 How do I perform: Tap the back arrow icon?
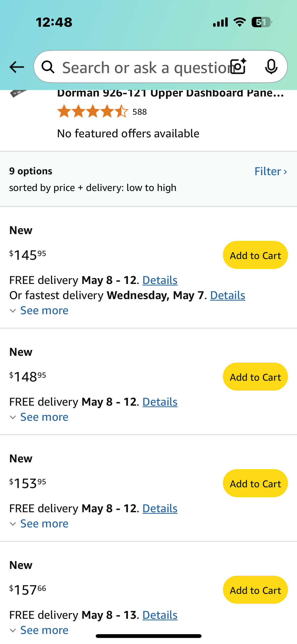17,67
